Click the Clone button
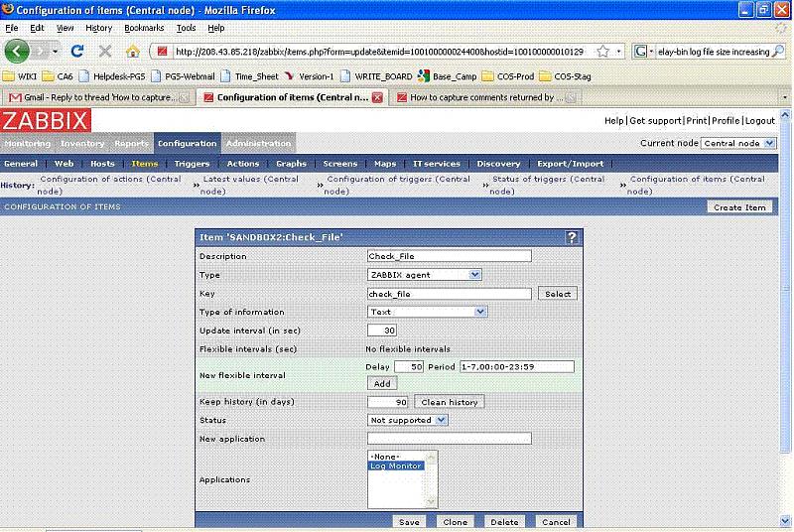Viewport: 794px width, 532px height. [456, 522]
